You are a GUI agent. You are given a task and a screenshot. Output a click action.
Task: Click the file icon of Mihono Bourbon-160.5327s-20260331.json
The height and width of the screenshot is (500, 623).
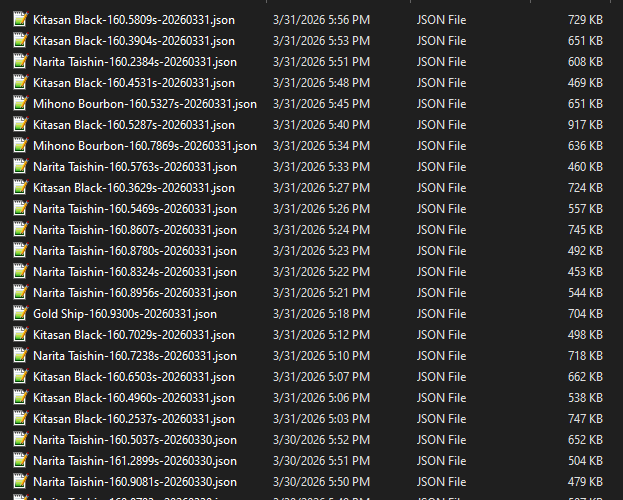point(21,104)
